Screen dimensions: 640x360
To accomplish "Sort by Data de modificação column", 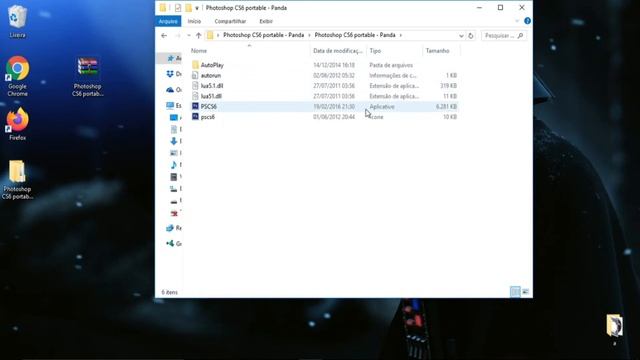I will 338,51.
